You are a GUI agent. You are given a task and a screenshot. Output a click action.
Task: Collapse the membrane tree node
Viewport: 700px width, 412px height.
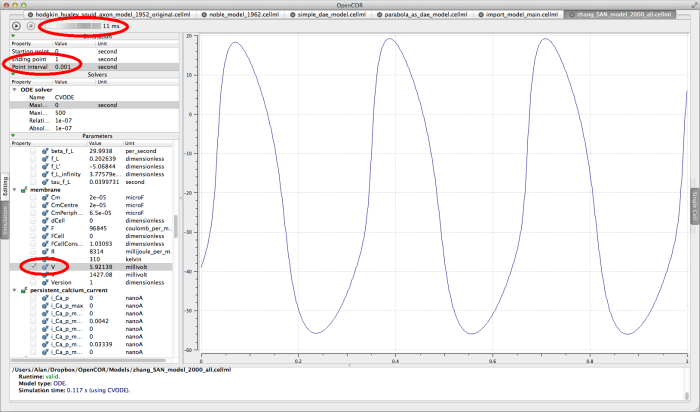(14, 188)
